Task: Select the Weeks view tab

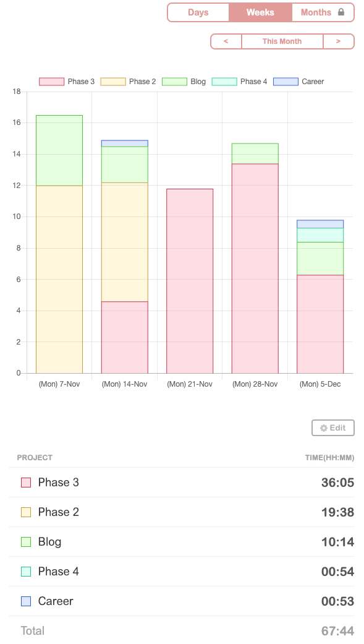Action: pyautogui.click(x=260, y=12)
